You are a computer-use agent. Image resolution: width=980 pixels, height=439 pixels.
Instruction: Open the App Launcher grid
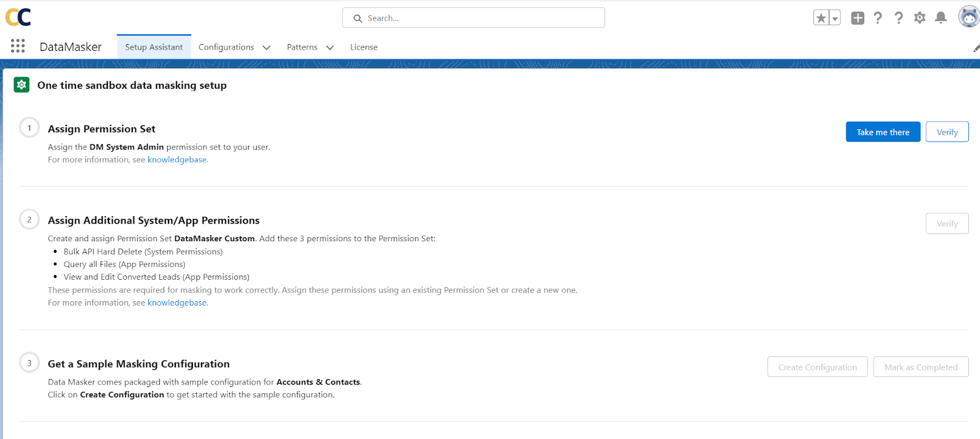click(18, 46)
